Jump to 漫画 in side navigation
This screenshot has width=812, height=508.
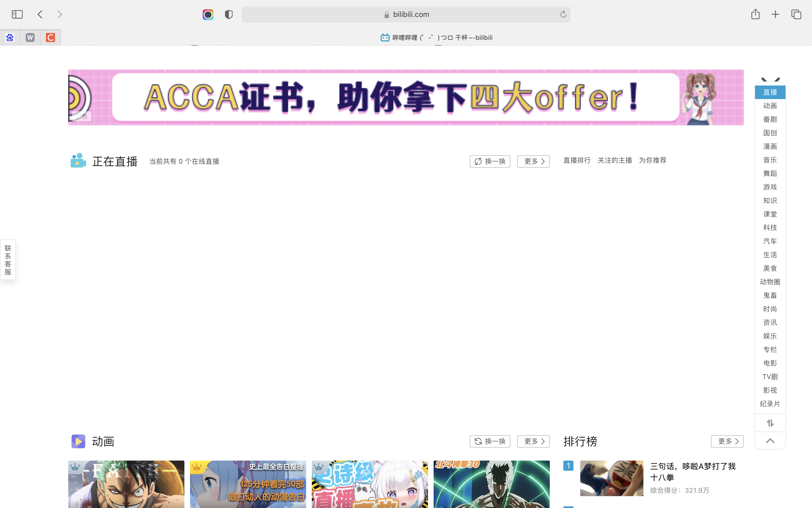coord(770,146)
